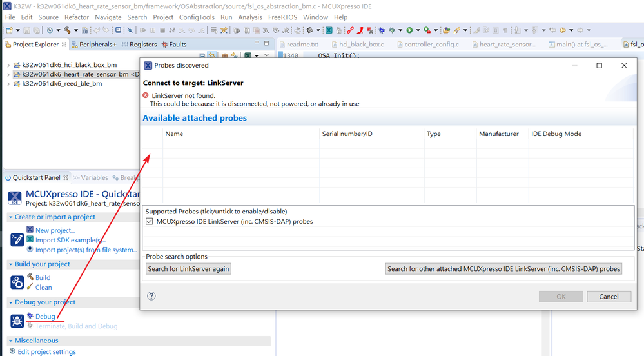
Task: Open the FreeRTOS menu
Action: pyautogui.click(x=282, y=17)
